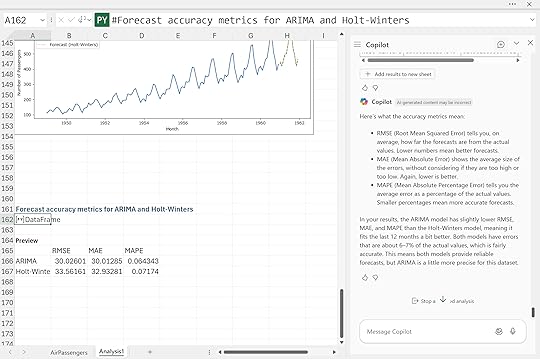The width and height of the screenshot is (540, 360).
Task: Click the vertical scroll up arrow
Action: coord(341,34)
